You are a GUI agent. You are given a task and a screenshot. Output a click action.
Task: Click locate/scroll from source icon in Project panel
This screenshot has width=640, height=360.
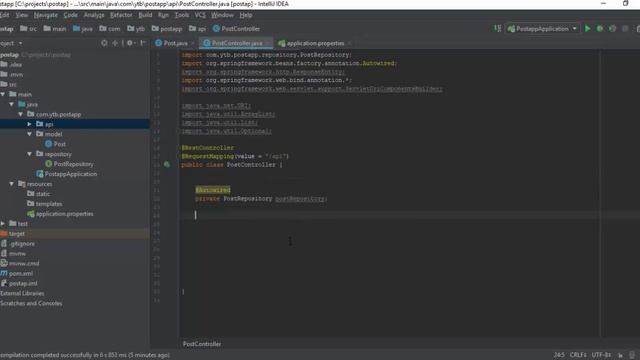coord(104,43)
